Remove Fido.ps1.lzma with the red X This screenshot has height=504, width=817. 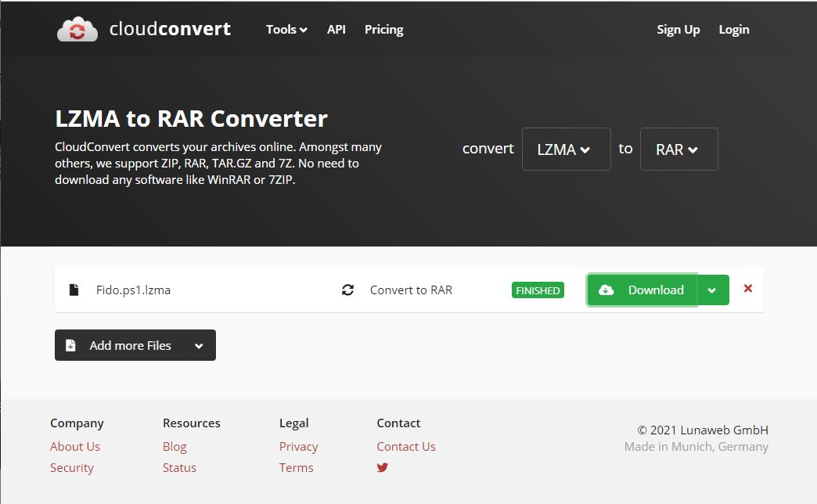click(747, 288)
